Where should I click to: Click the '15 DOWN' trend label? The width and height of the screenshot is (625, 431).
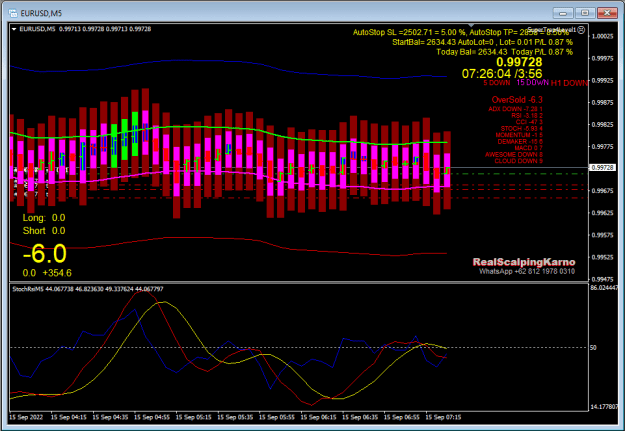coord(533,83)
